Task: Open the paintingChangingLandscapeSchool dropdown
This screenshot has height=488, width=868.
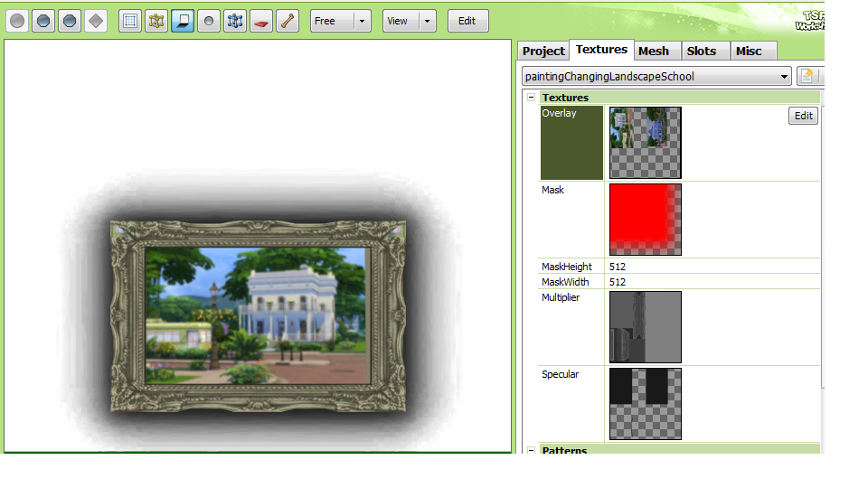Action: [x=656, y=76]
